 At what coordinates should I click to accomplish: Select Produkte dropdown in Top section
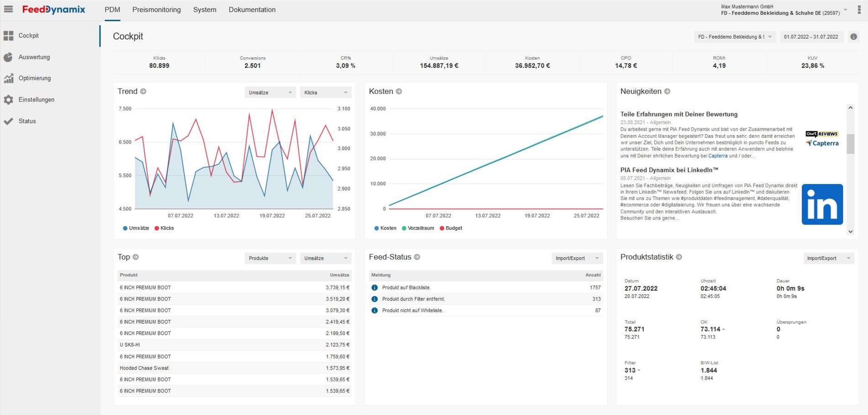[268, 258]
